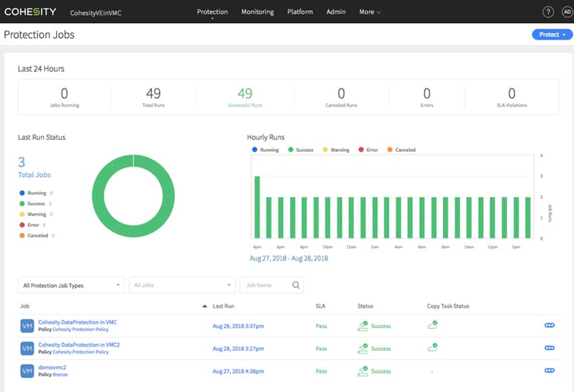Click the search magnifier in Job Name field
The height and width of the screenshot is (392, 574).
[296, 285]
